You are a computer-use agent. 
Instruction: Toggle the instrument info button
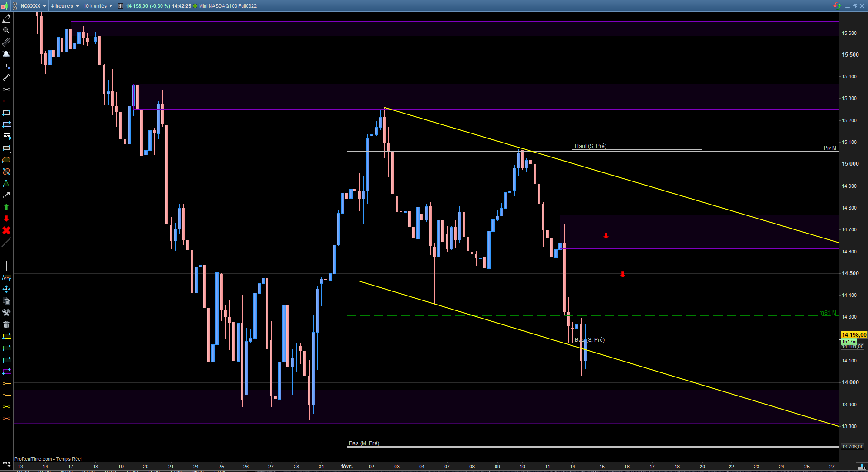click(120, 6)
